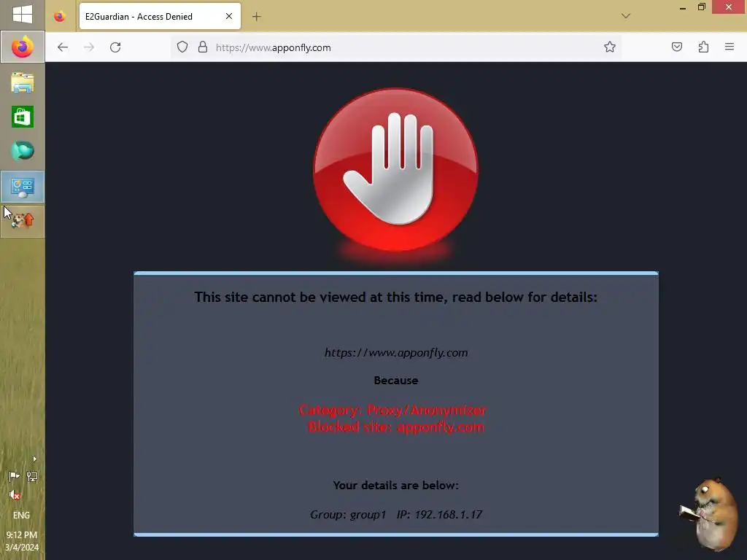Show hidden system tray icons
The width and height of the screenshot is (747, 560).
tap(34, 459)
